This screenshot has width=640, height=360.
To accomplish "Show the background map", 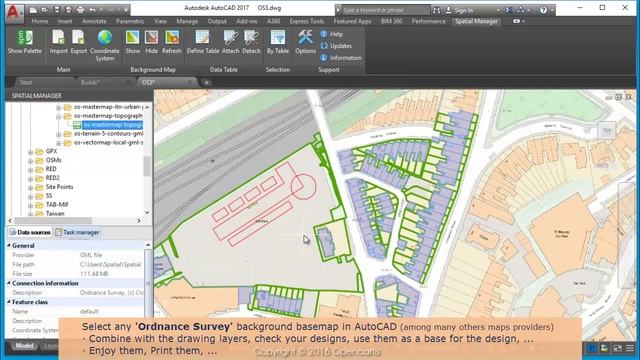I will tap(132, 42).
